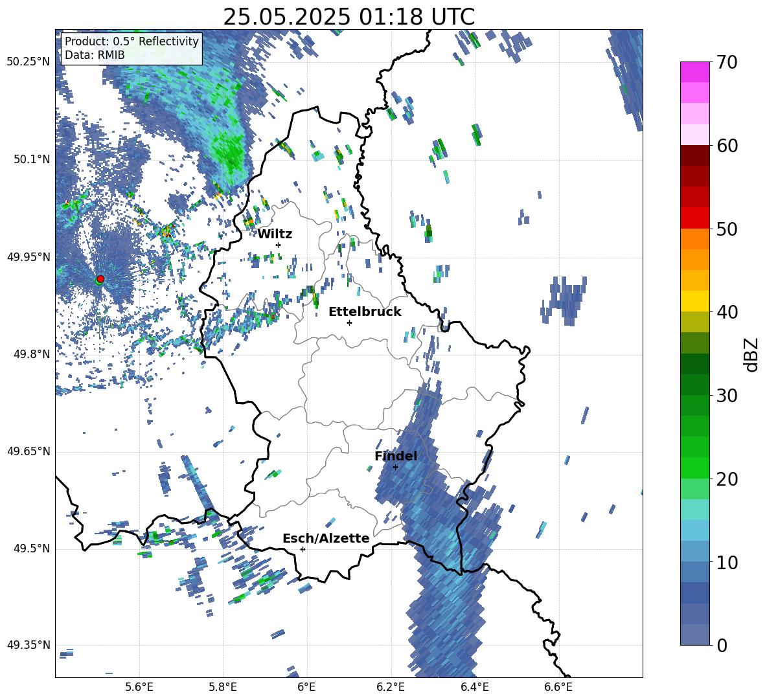Click the red radar site marker
767x700 pixels.
click(100, 278)
